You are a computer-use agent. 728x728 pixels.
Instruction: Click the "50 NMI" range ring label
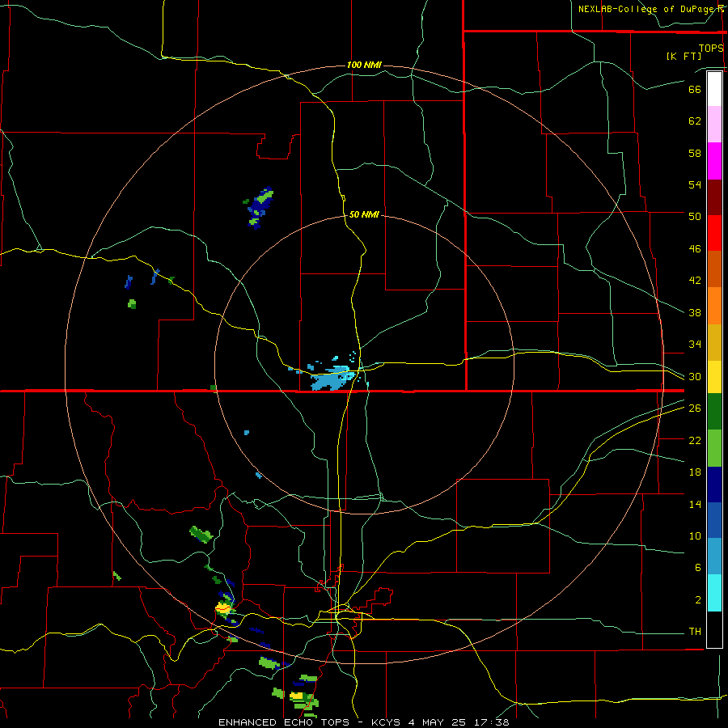[x=364, y=214]
